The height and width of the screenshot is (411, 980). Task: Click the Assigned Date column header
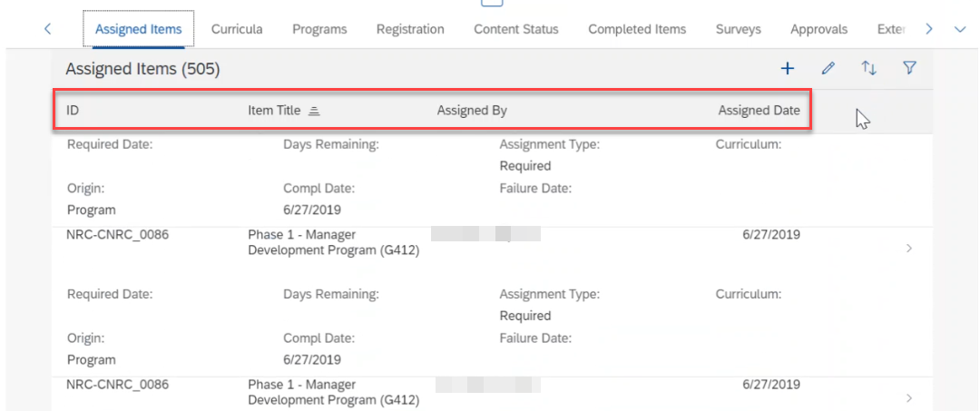click(x=759, y=111)
